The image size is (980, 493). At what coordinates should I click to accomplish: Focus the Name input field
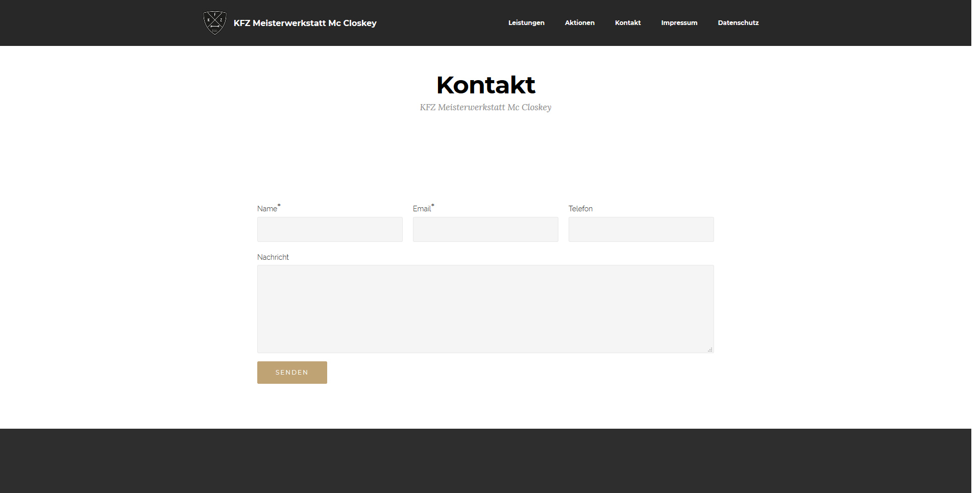(330, 230)
